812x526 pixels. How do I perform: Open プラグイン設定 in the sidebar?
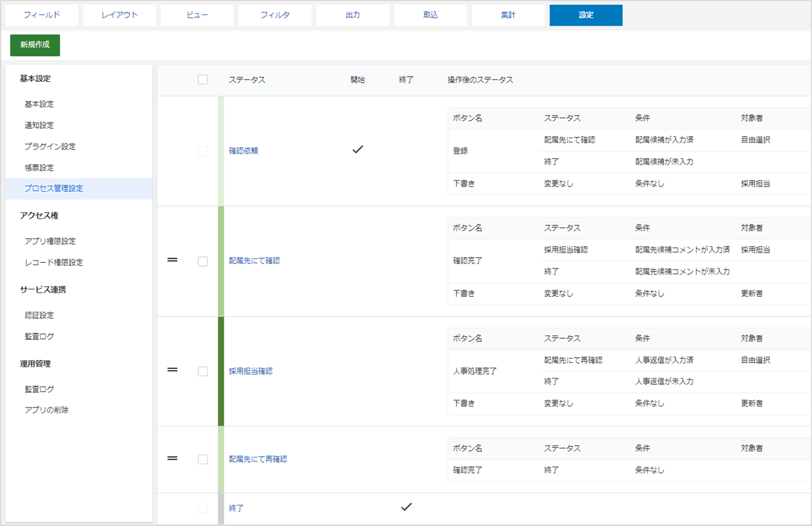click(50, 146)
